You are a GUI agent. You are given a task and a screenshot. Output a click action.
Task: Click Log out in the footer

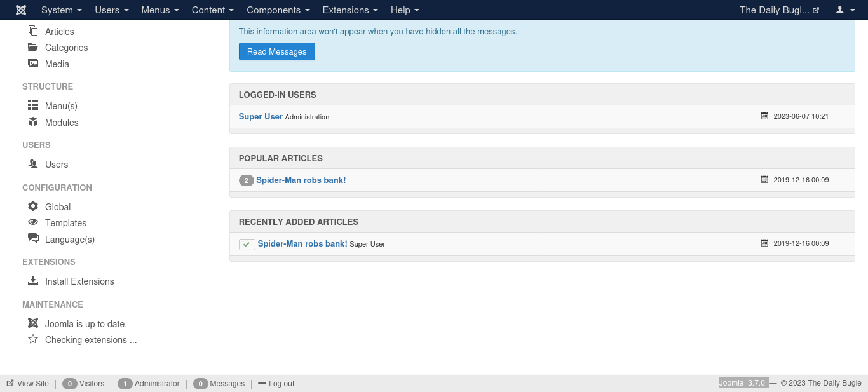276,384
